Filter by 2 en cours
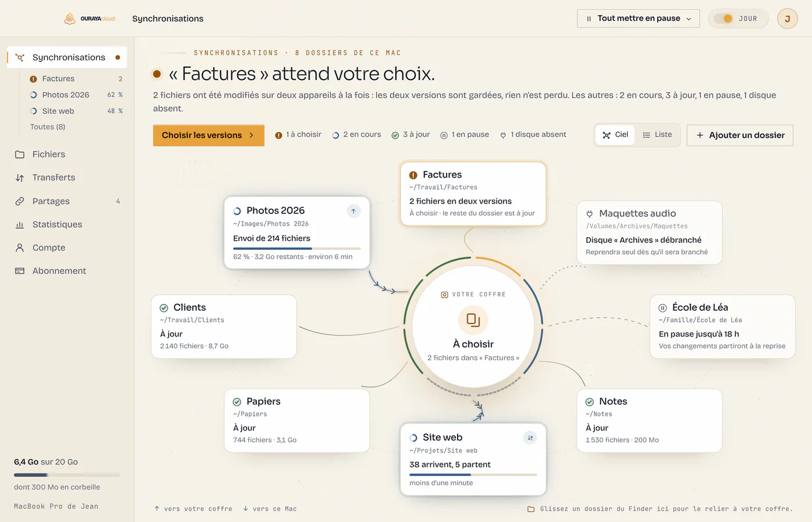This screenshot has width=812, height=522. coord(357,135)
